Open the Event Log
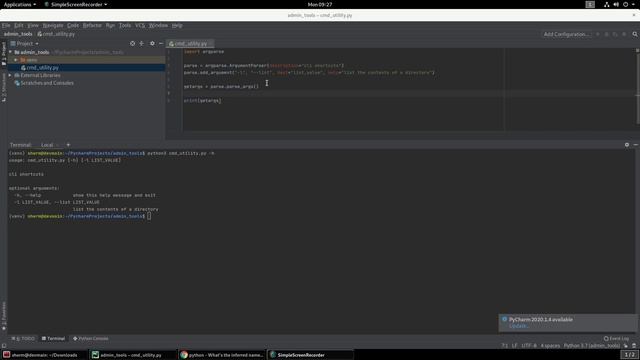This screenshot has height=360, width=640. pos(616,338)
